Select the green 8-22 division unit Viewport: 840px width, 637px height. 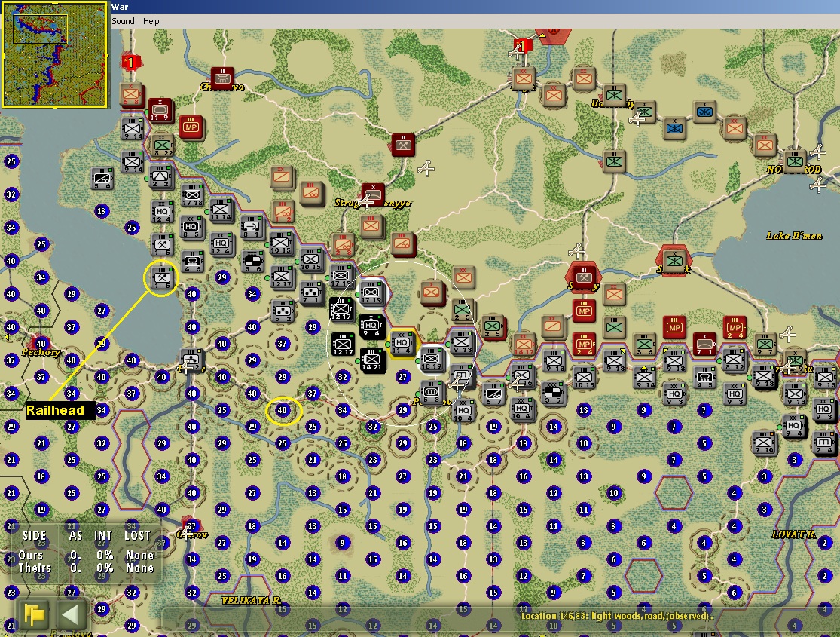click(x=163, y=145)
